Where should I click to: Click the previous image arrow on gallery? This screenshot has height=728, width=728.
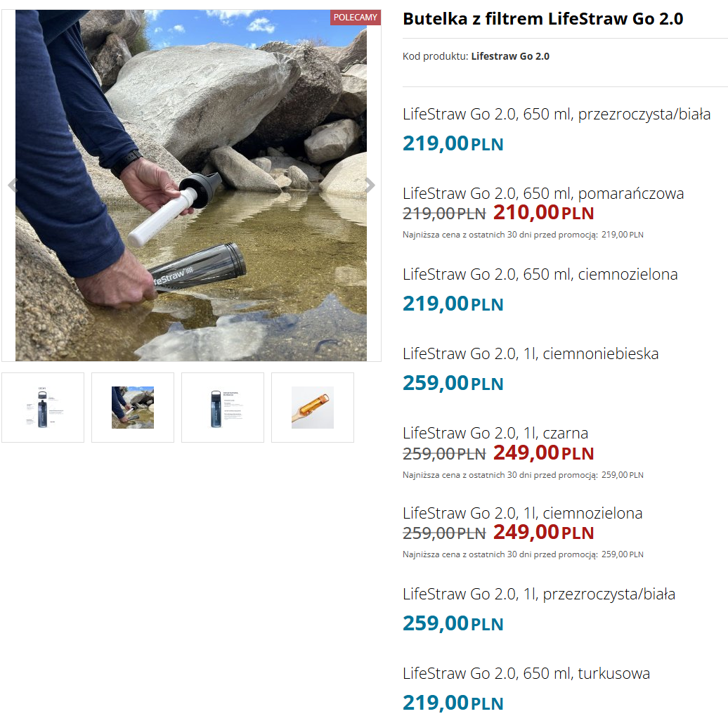pos(13,186)
